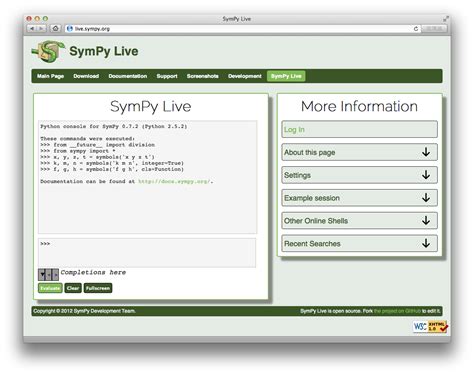Click in the >>> console input area

147,252
